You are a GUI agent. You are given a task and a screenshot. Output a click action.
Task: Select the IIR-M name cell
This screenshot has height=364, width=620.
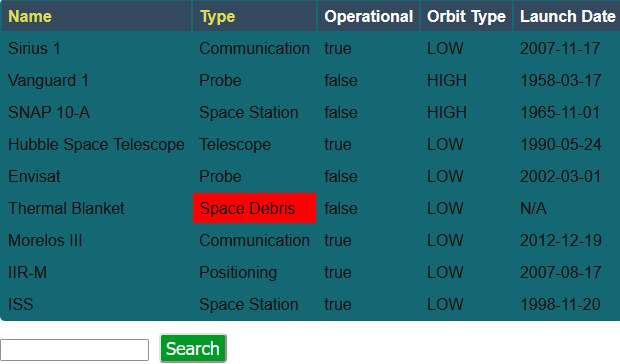[x=96, y=272]
